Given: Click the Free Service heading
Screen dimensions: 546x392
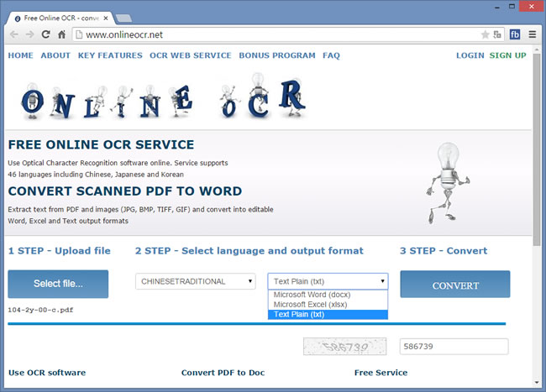Looking at the screenshot, I should 381,373.
